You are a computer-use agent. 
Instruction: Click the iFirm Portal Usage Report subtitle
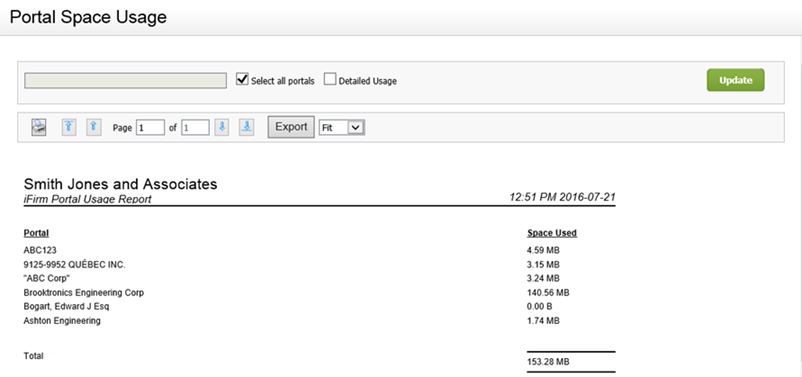pos(87,199)
